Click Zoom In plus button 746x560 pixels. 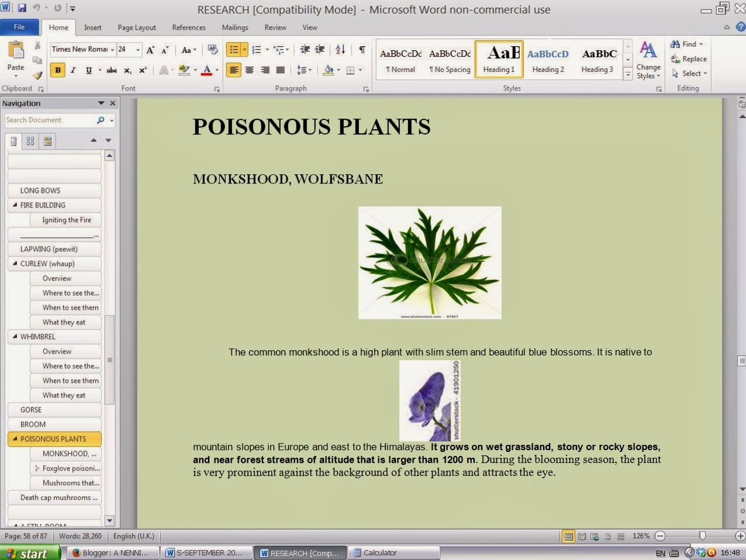click(740, 536)
